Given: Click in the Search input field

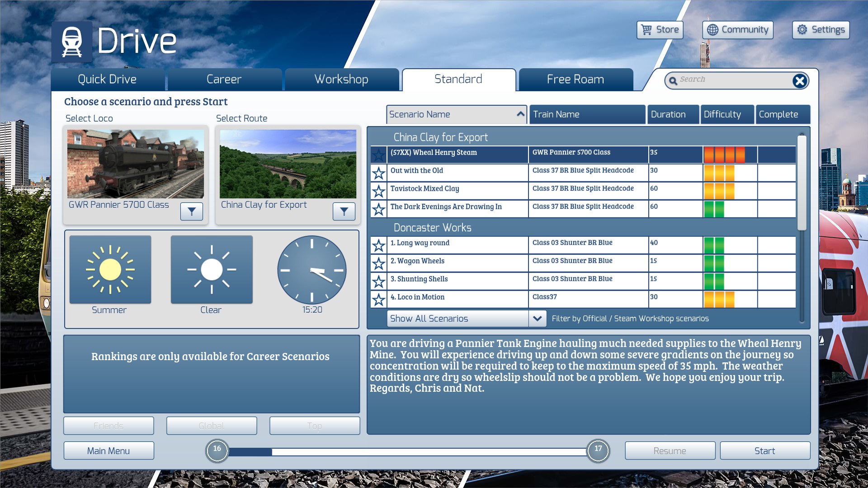Looking at the screenshot, I should coord(732,80).
